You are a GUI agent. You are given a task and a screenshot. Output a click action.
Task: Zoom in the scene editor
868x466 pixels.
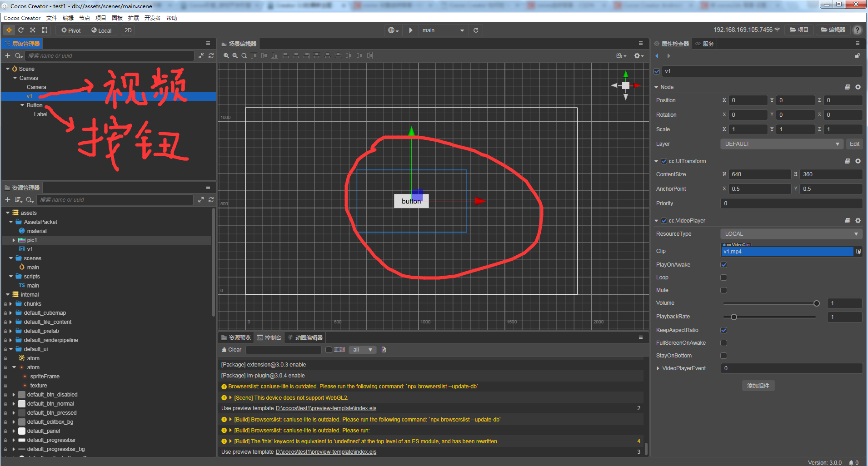[x=226, y=55]
